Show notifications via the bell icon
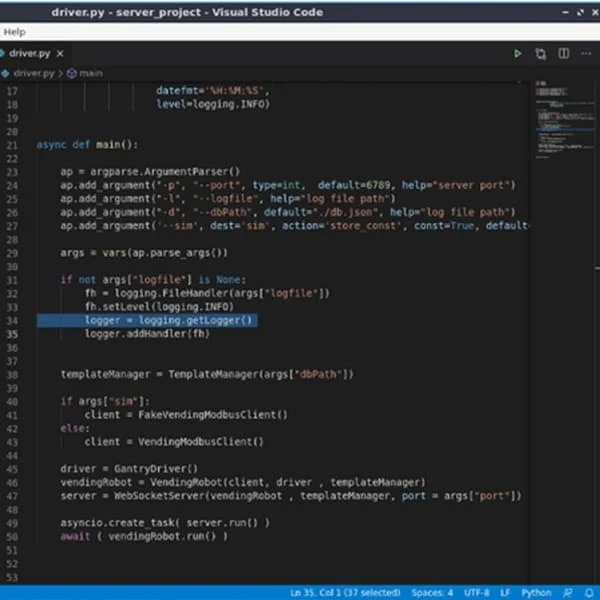The image size is (600, 600). (x=589, y=592)
